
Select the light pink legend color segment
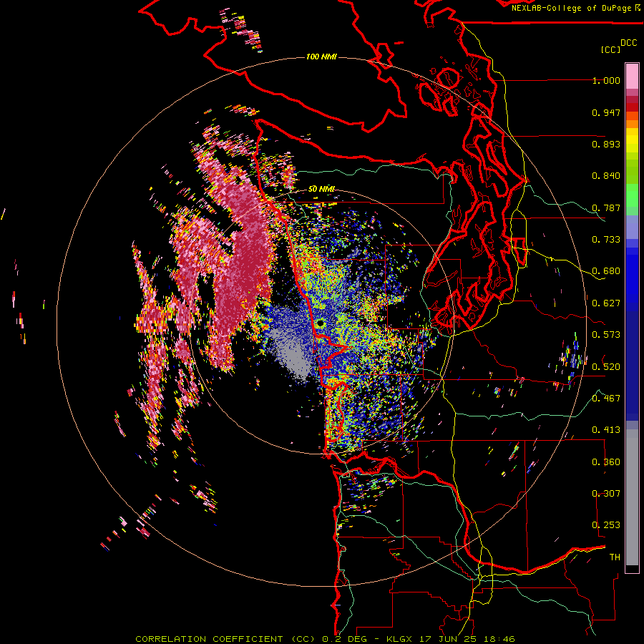(632, 77)
